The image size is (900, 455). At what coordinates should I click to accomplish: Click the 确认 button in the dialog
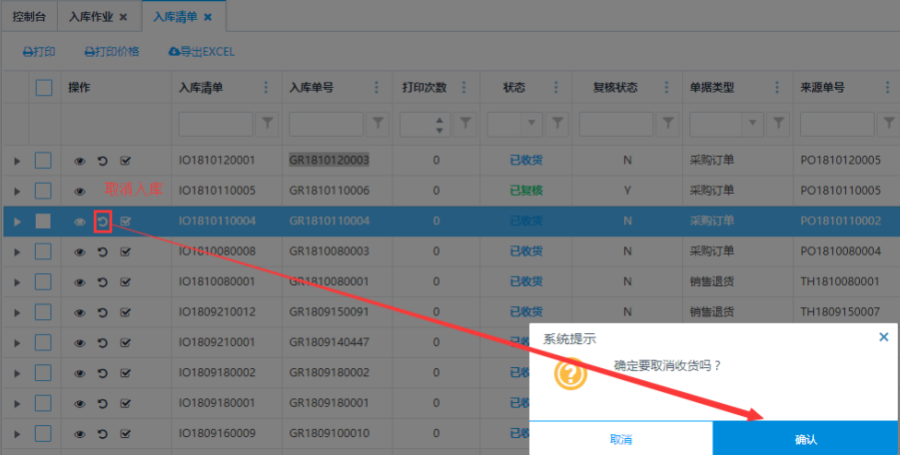[x=805, y=439]
